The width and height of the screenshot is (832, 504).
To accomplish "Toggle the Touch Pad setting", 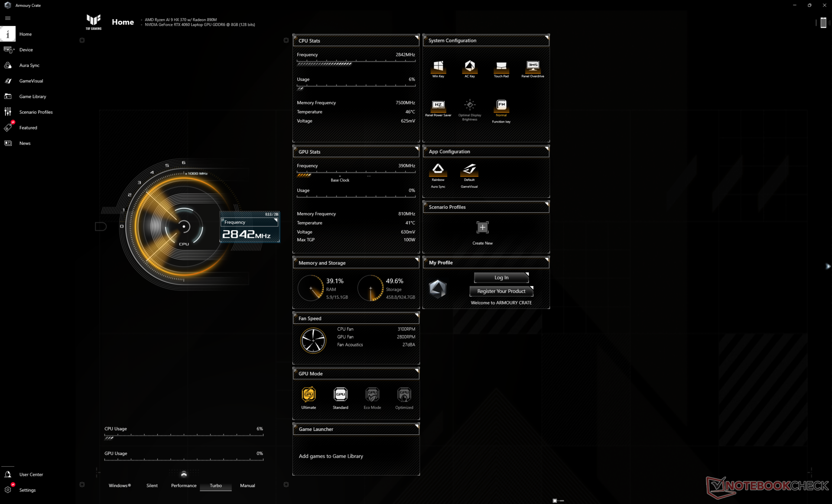I will pos(501,66).
